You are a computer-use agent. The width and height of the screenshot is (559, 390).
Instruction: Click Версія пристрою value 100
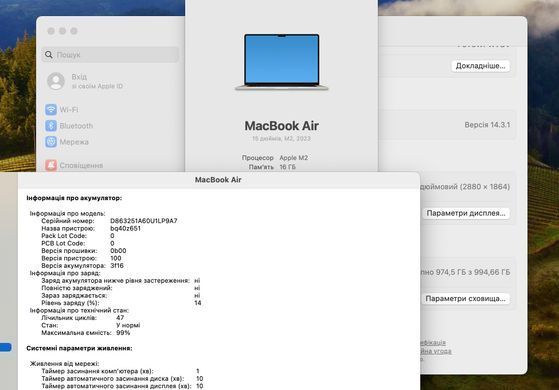(x=116, y=258)
